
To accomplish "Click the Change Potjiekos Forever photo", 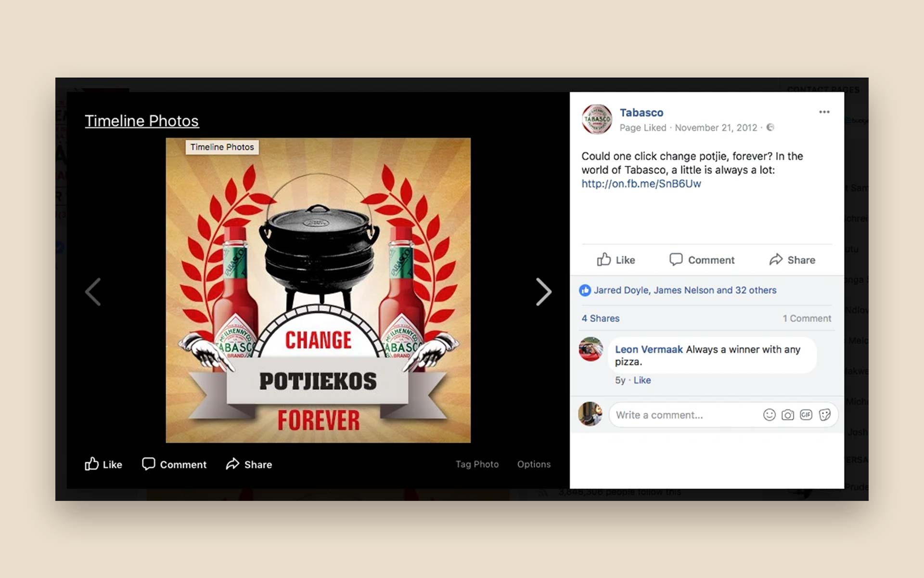I will tap(318, 290).
